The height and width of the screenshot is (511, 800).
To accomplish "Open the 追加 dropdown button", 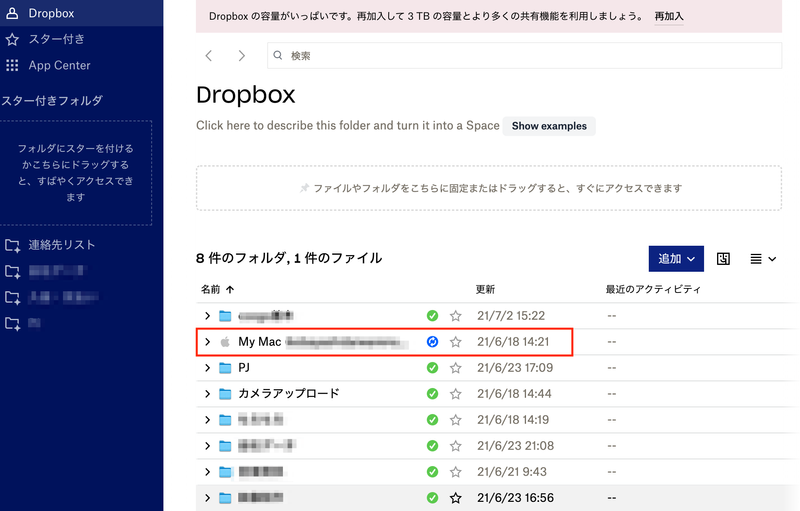I will [x=676, y=259].
